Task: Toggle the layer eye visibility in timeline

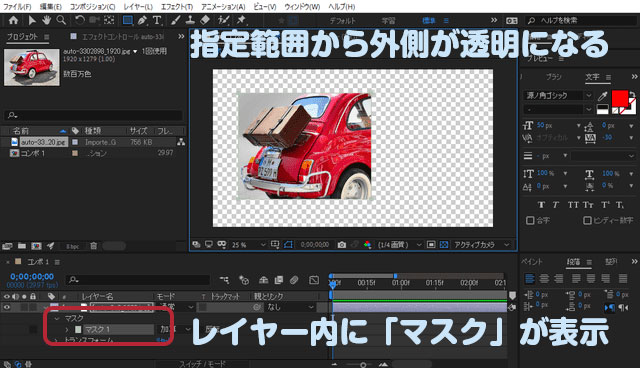Action: tap(7, 307)
